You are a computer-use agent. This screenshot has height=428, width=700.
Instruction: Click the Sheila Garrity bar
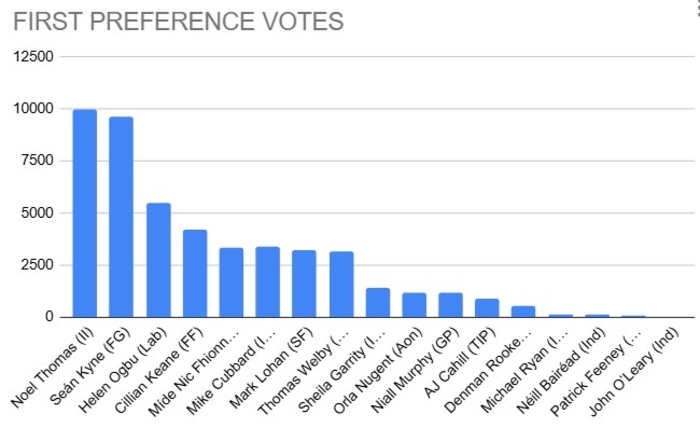pos(378,303)
